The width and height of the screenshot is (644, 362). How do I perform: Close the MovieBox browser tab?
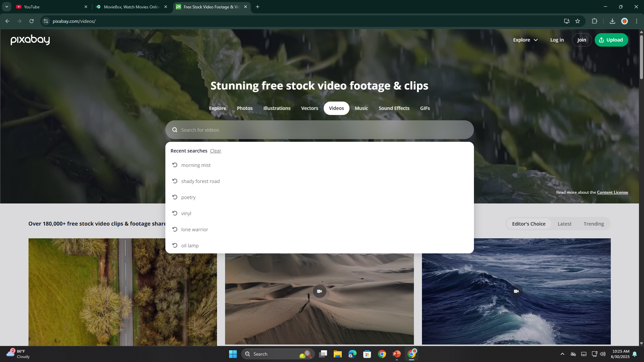(x=166, y=7)
